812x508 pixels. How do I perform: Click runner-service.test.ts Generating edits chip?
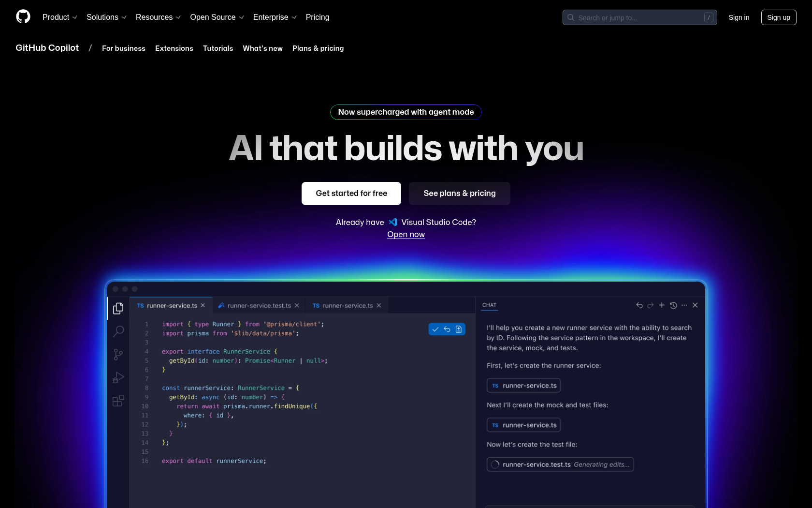(x=560, y=464)
